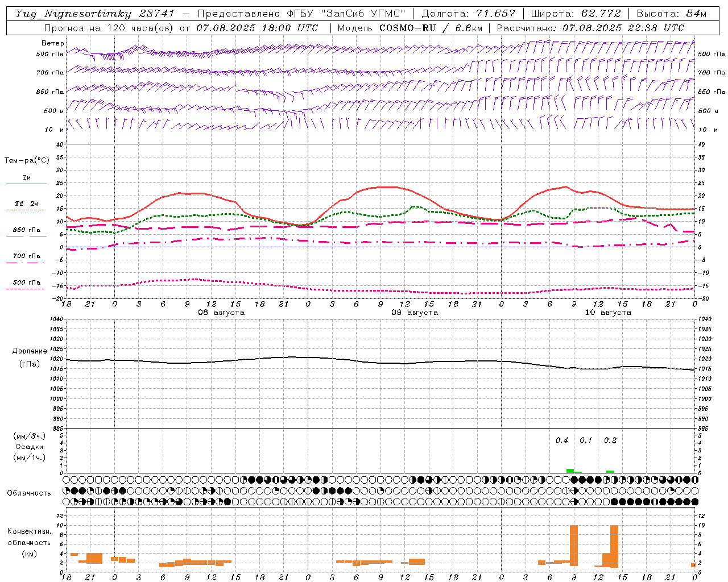Click the 0.4 precipitation amount value
The width and height of the screenshot is (728, 582).
[x=562, y=440]
